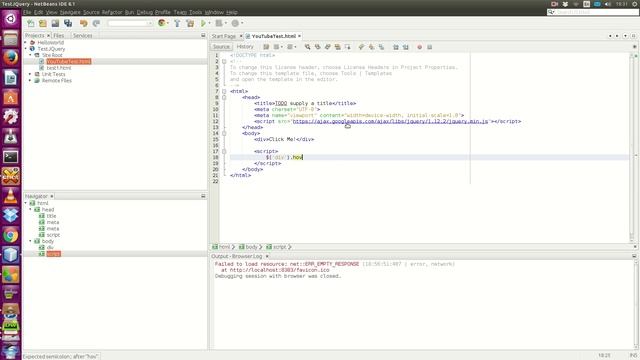The width and height of the screenshot is (640, 360).
Task: Open the Source menu
Action: [x=91, y=12]
